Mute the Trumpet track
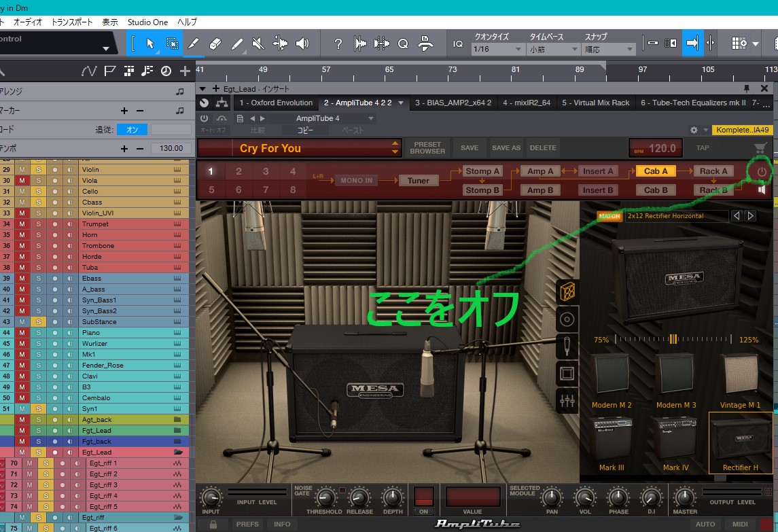778x532 pixels. 22,224
